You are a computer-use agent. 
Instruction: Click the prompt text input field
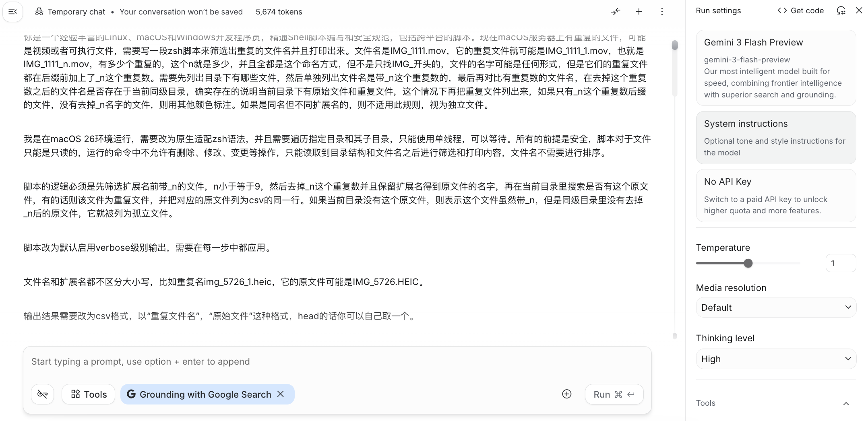click(337, 361)
